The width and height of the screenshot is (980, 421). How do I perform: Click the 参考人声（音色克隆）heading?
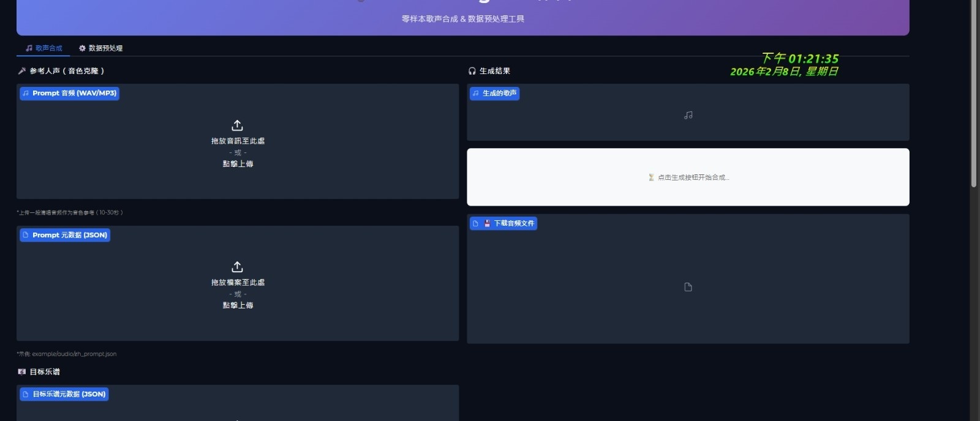coord(67,71)
